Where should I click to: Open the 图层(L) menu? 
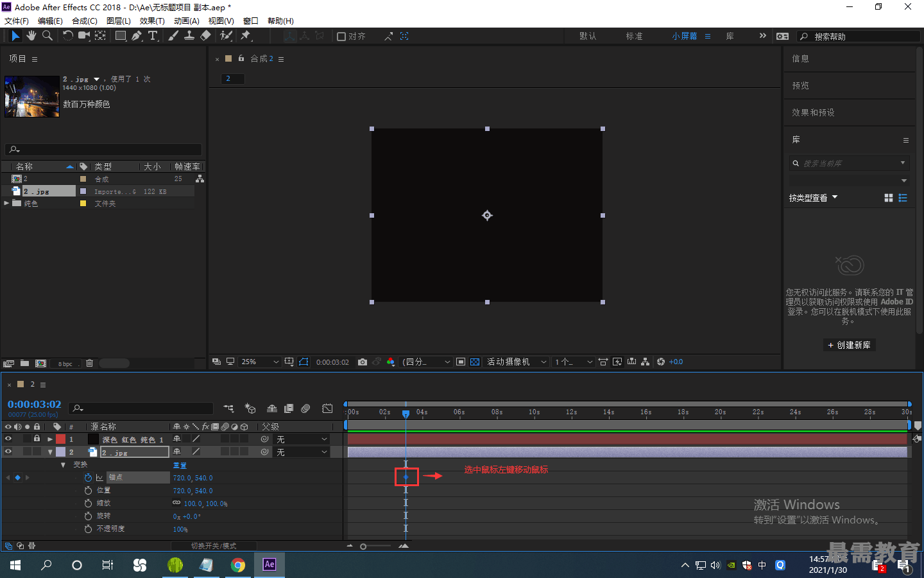coord(119,21)
